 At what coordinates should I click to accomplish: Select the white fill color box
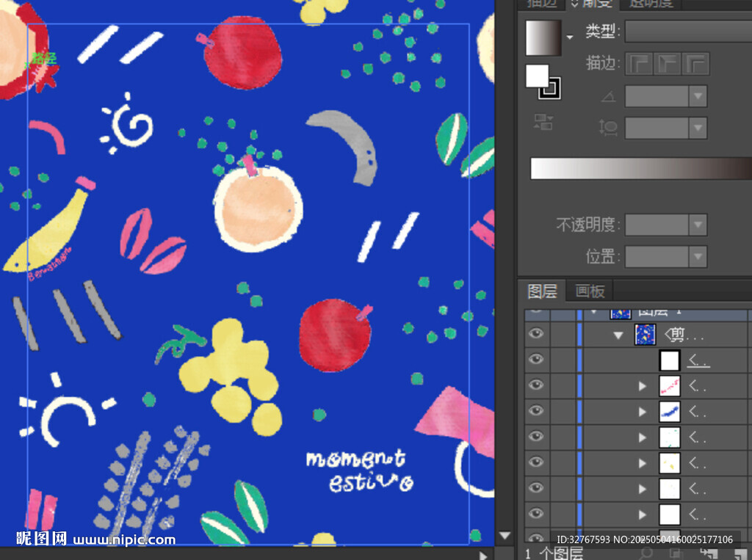(x=537, y=76)
